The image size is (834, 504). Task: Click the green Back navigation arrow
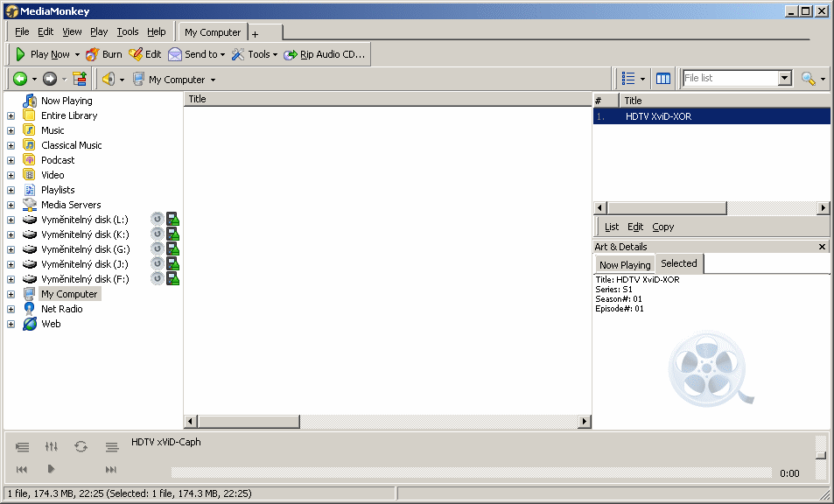[x=19, y=79]
